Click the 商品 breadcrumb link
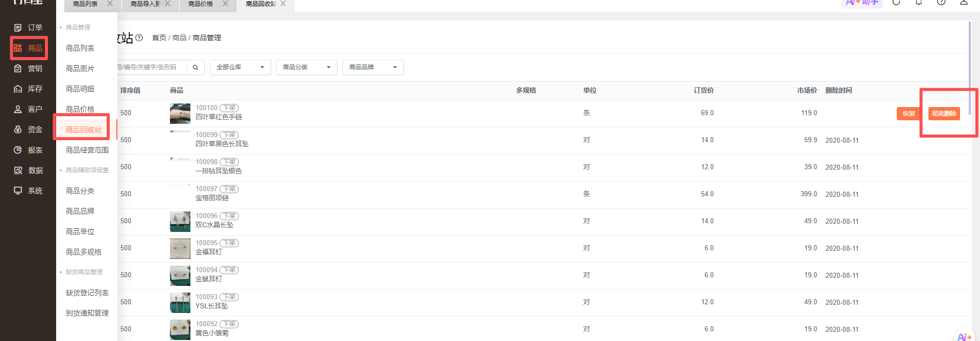 [179, 38]
